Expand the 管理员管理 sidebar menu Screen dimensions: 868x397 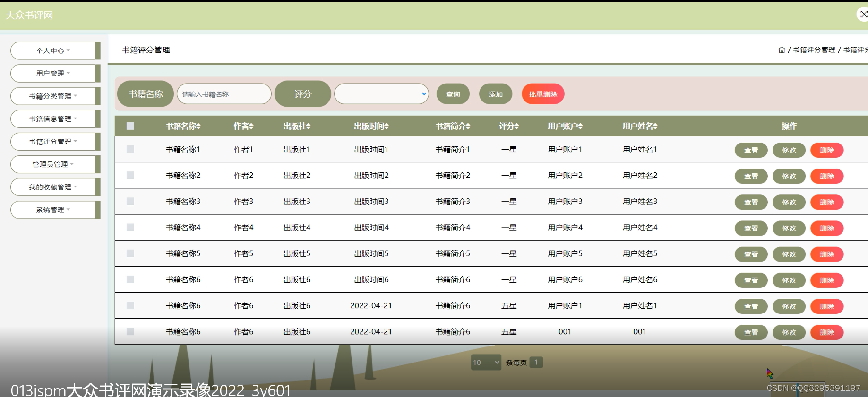tap(55, 164)
